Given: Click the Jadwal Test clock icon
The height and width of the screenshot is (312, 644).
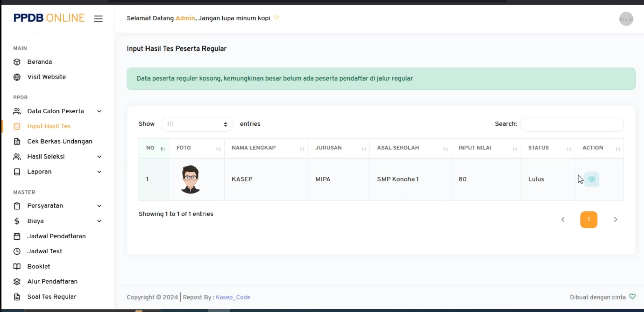Looking at the screenshot, I should click(x=17, y=251).
